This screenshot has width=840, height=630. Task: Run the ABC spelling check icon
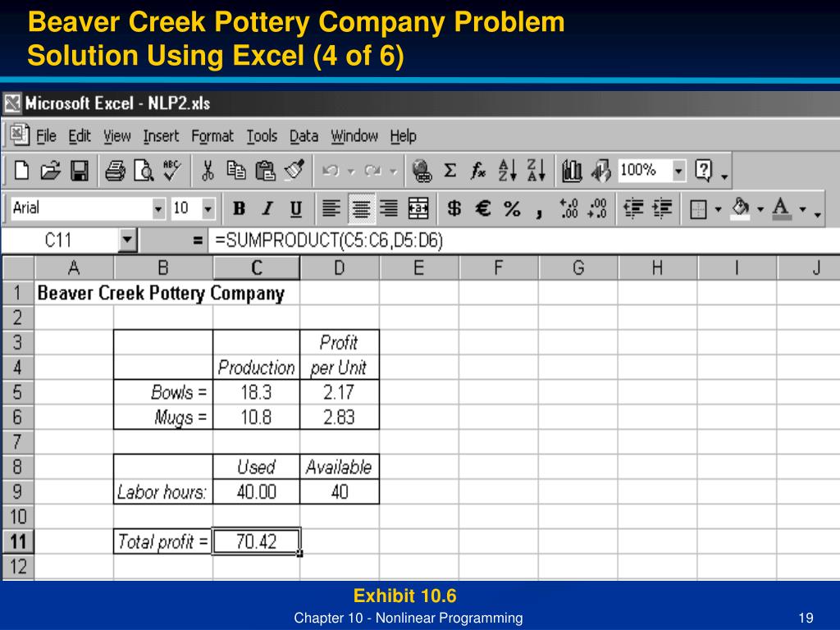tap(172, 171)
